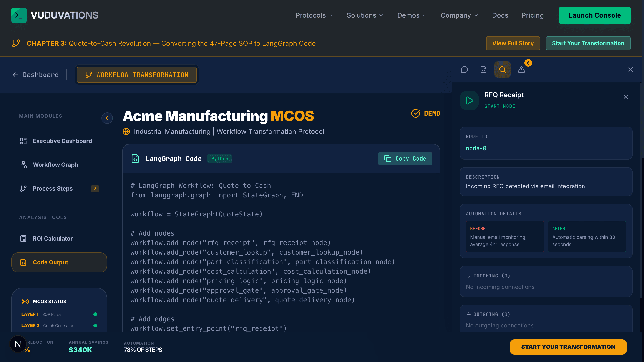Click the Before automation details card
Screen dimensions: 644x362
[505, 236]
